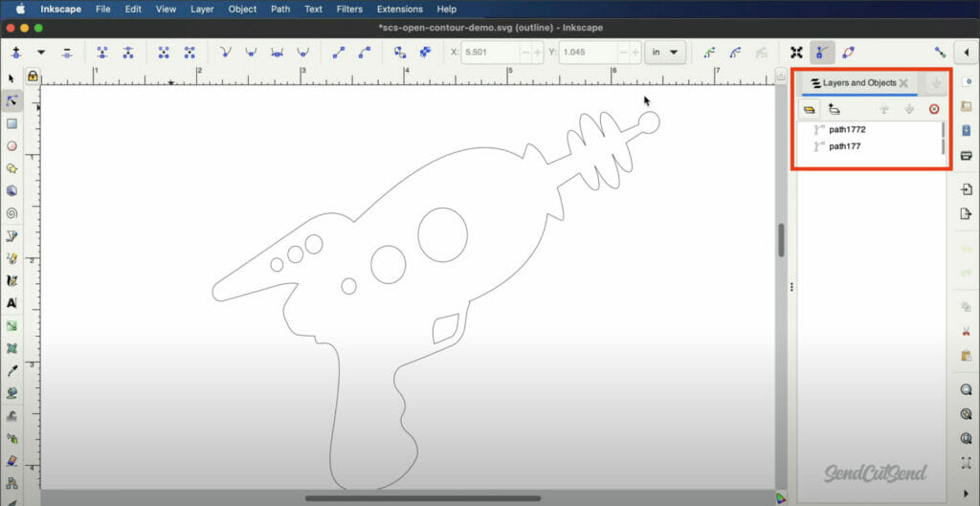Open the Extensions menu
This screenshot has width=980, height=506.
coord(399,9)
